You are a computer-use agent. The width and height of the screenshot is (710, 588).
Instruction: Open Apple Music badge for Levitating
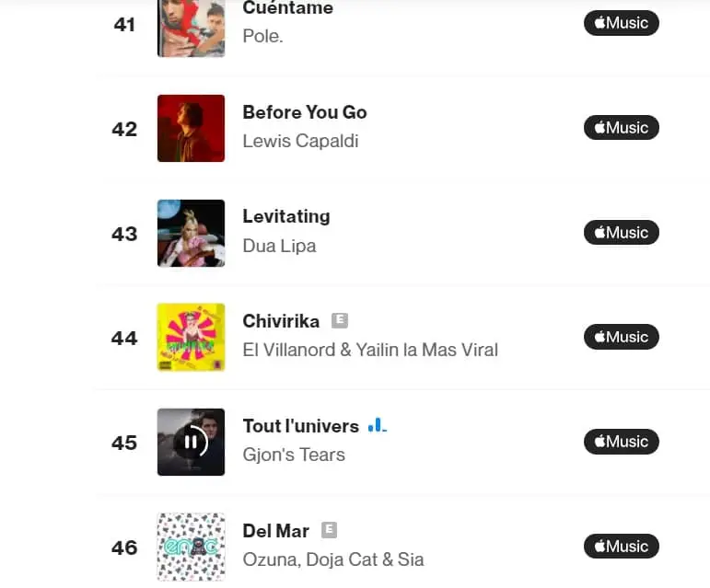[622, 233]
